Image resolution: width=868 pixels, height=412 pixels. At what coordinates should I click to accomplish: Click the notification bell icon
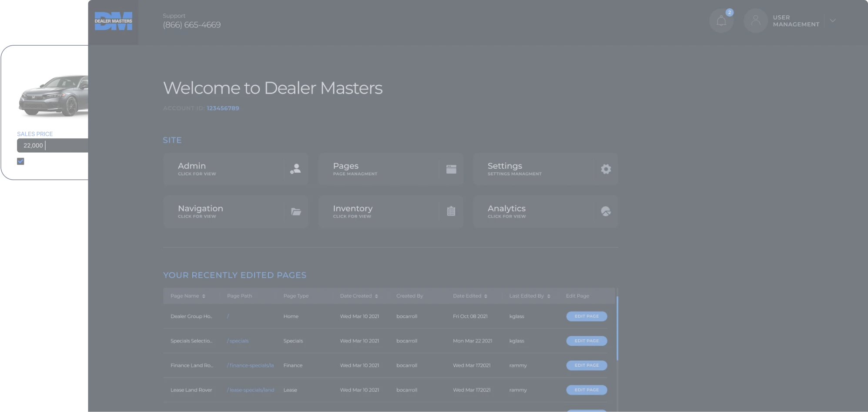tap(721, 21)
